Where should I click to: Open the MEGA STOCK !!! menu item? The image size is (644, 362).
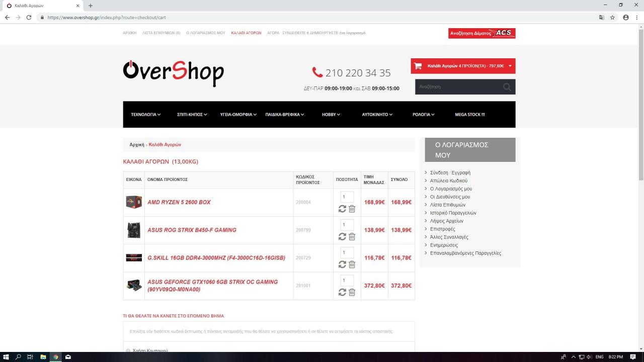[470, 115]
